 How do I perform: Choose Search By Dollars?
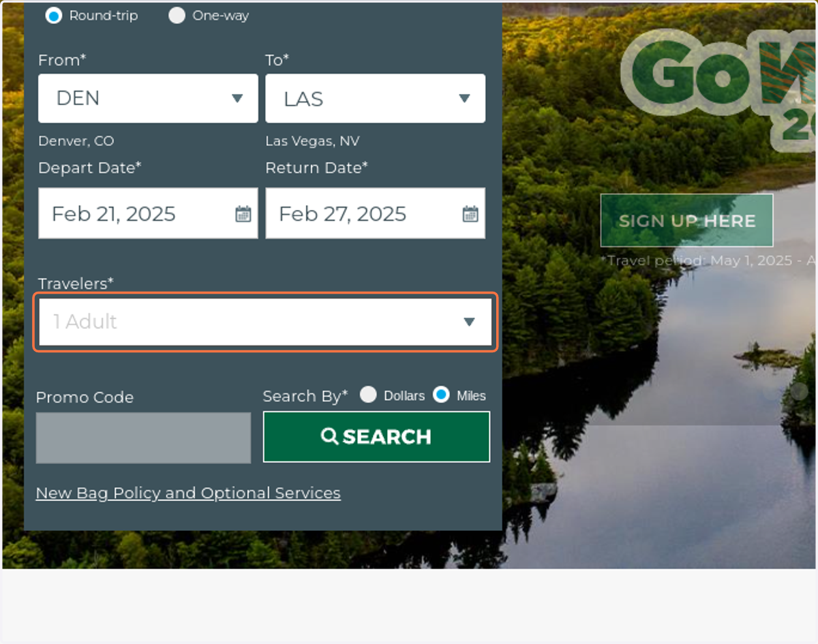pos(368,395)
